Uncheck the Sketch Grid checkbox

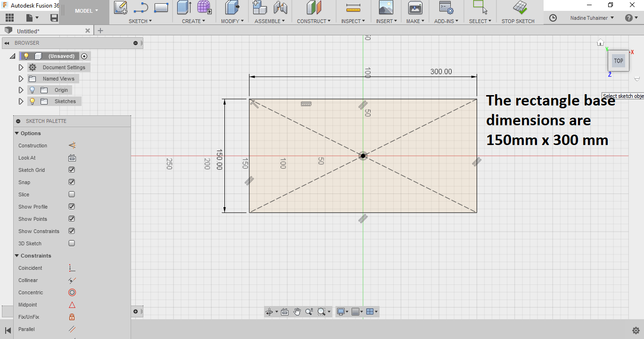(72, 170)
